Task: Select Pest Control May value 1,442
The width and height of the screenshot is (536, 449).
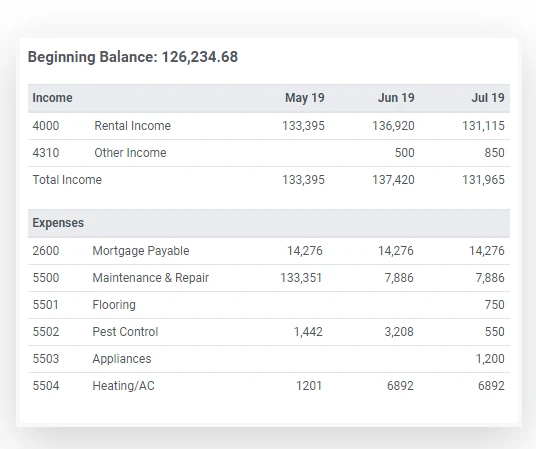Action: [308, 332]
